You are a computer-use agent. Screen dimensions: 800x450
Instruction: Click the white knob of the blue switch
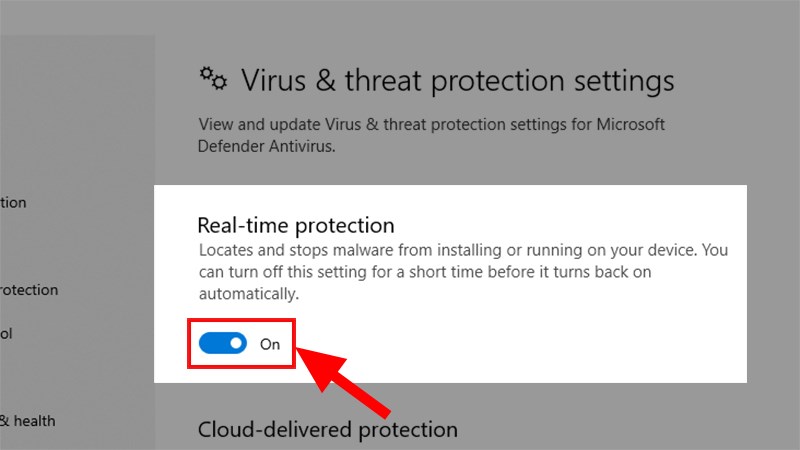pos(236,343)
